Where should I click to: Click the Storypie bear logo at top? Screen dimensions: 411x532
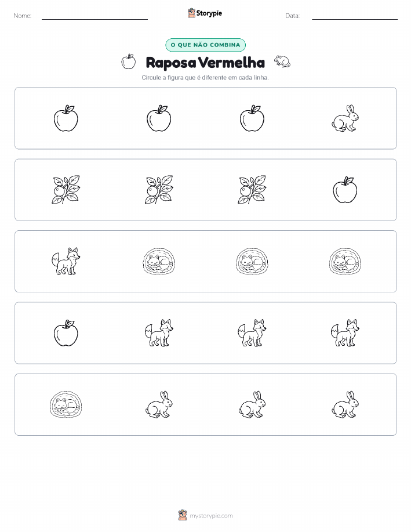coord(191,13)
